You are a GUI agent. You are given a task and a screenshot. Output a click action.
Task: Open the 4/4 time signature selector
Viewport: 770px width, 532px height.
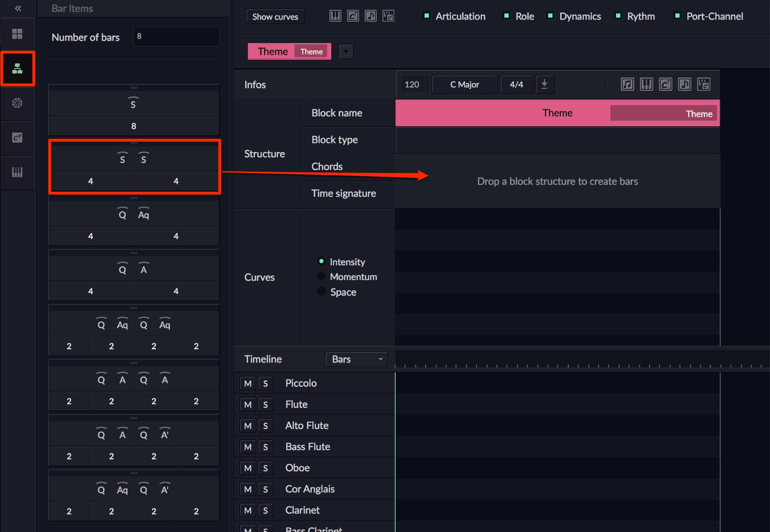[x=516, y=84]
